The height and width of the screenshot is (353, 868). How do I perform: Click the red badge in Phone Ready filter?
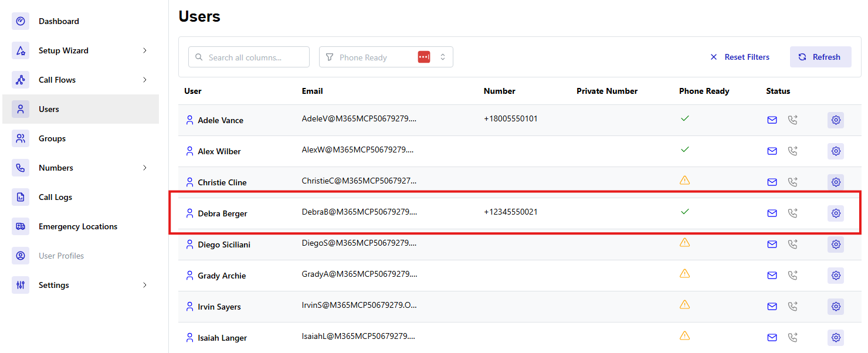pos(424,57)
